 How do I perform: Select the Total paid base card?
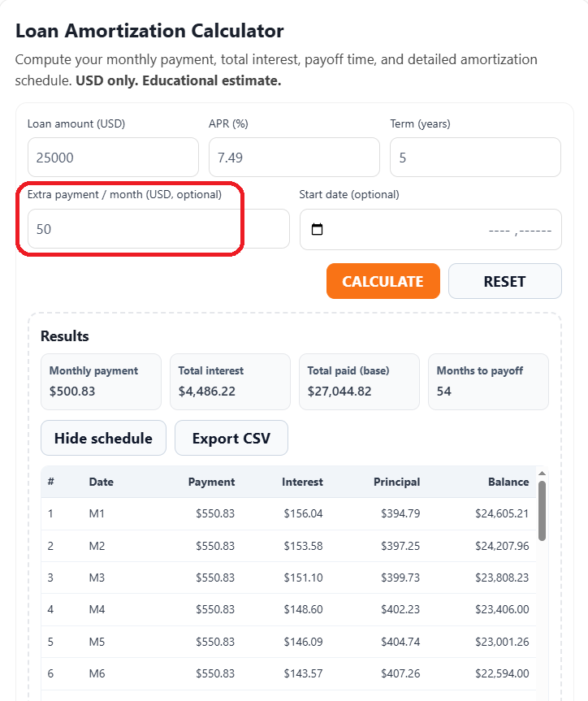click(x=359, y=382)
